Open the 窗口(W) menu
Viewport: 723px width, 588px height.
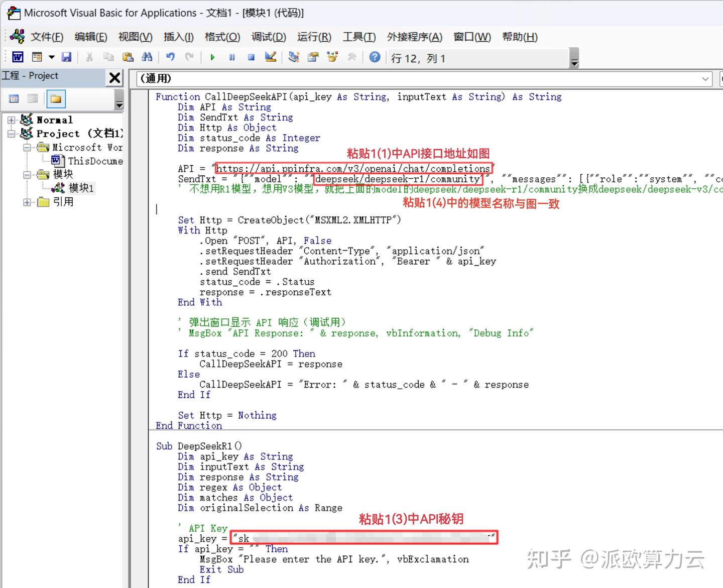472,37
